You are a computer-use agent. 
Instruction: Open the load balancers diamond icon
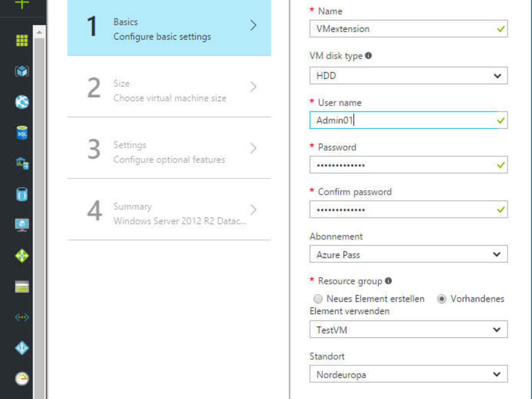point(22,255)
